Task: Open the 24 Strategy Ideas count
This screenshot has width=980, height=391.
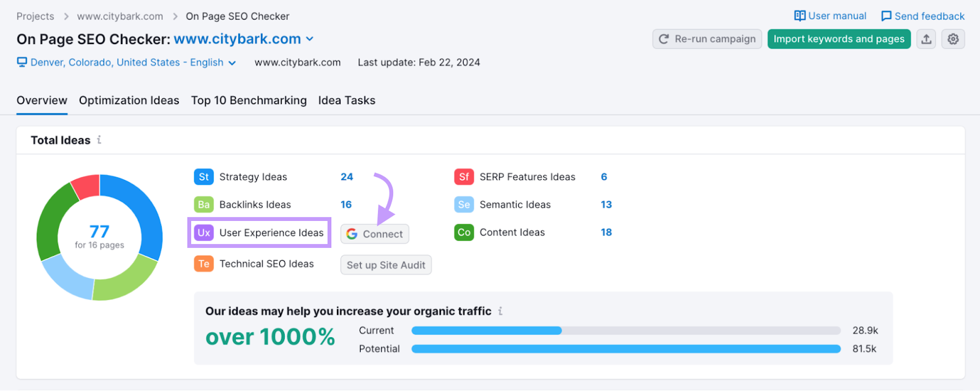Action: coord(347,177)
